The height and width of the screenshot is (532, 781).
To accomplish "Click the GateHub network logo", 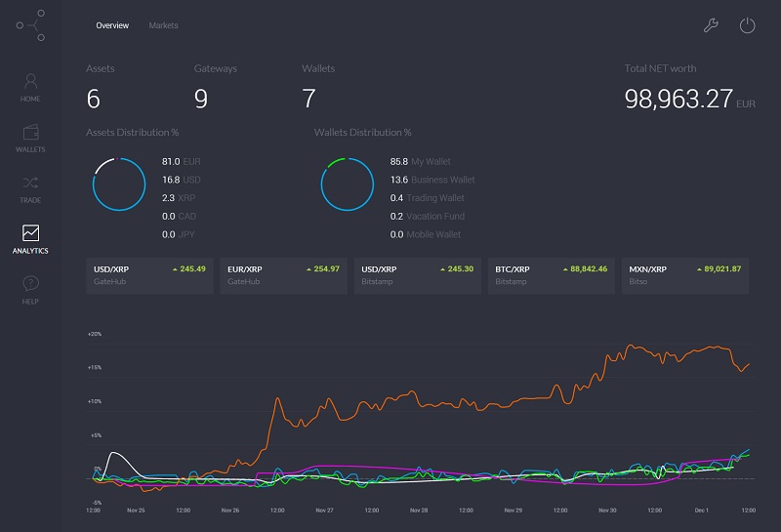I will click(x=31, y=25).
